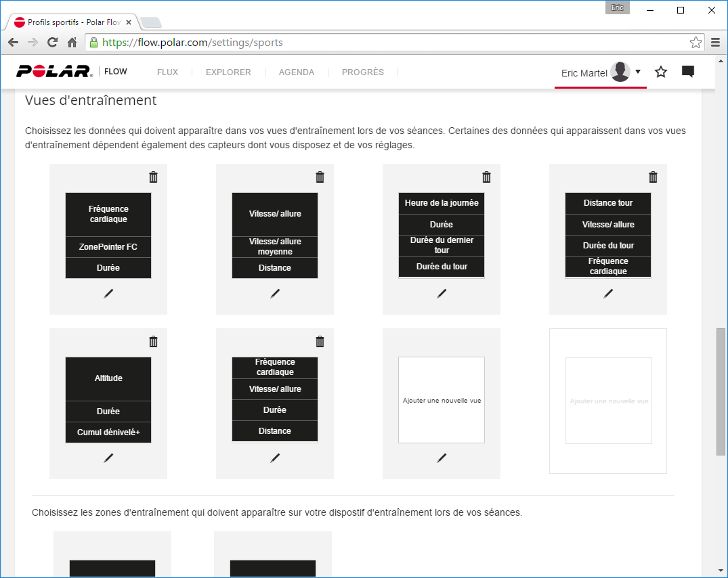Go to the FLUX tab

pyautogui.click(x=167, y=72)
